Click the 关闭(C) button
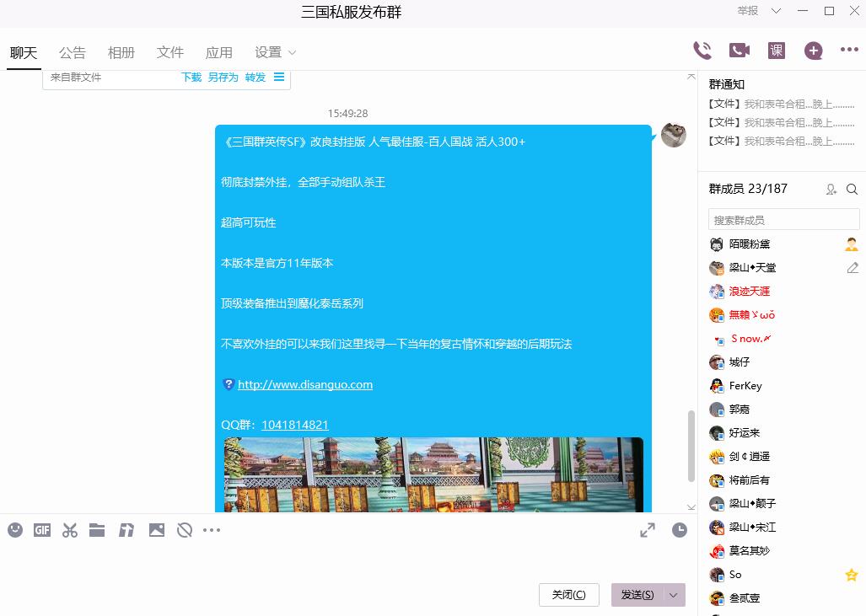This screenshot has width=866, height=616. point(569,595)
